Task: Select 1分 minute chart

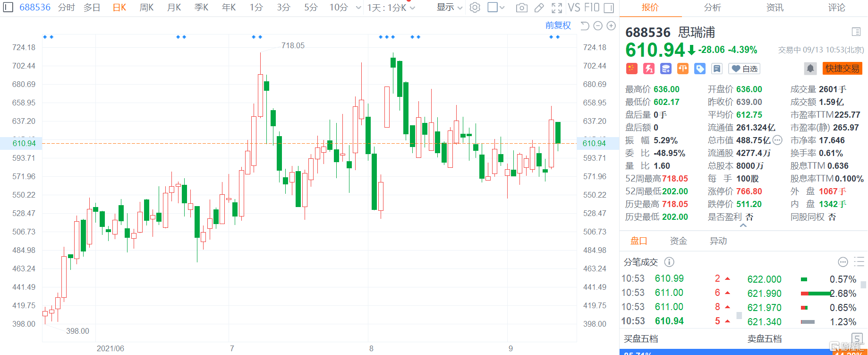Action: coord(256,8)
